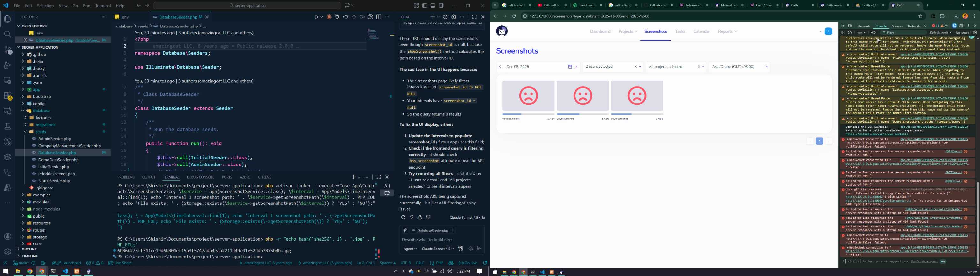Open the Azure view in VS Code activity bar
980x276 pixels.
point(8,187)
